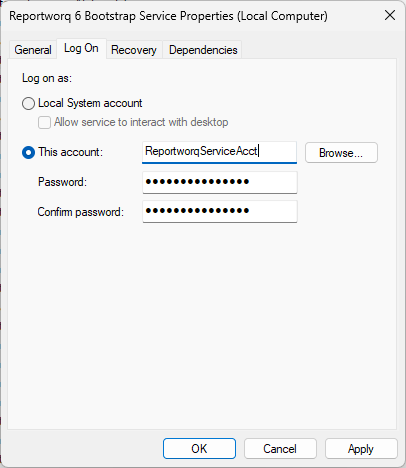Click the Confirm password field

220,211
